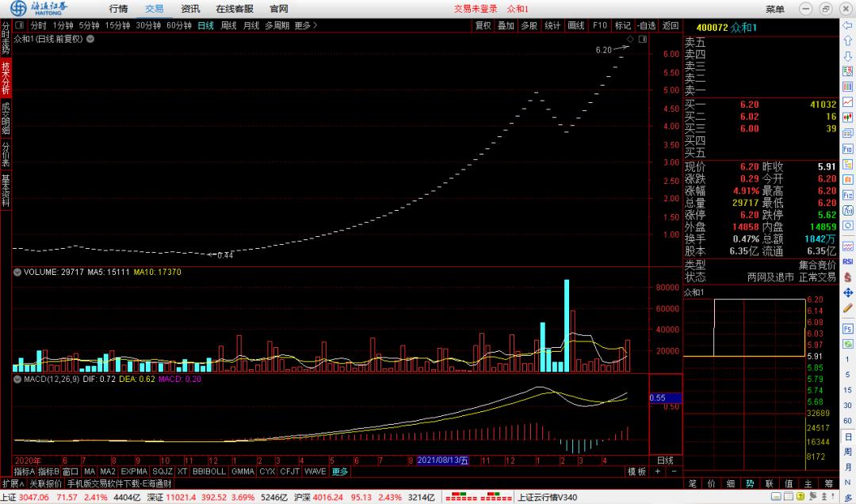Expand the 更多 periods dropdown in top bar
This screenshot has height=504, width=856.
pos(306,25)
